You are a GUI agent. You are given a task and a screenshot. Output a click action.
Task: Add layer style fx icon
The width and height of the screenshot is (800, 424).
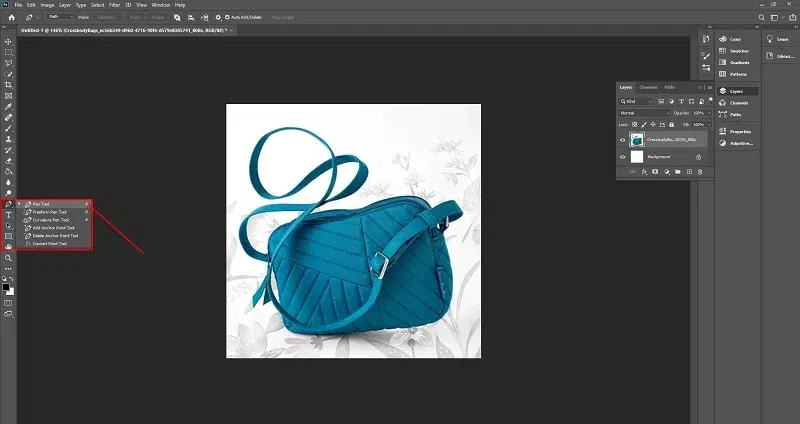644,172
